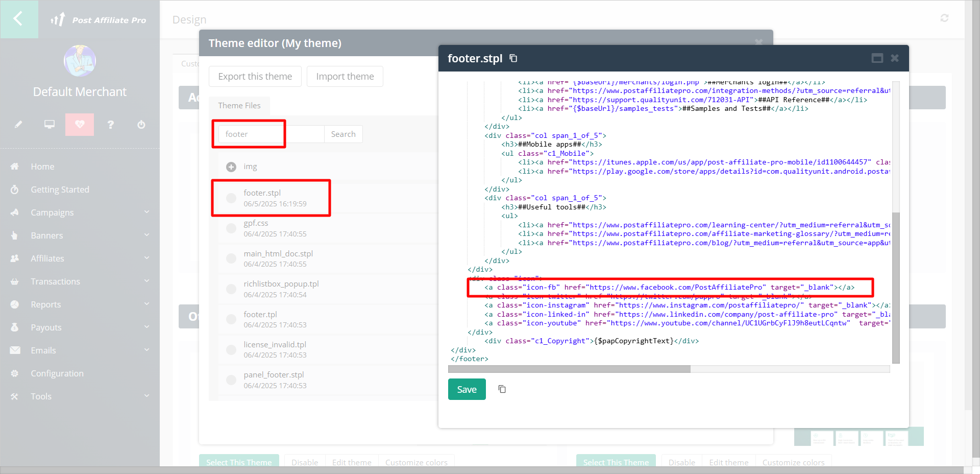The image size is (980, 474).
Task: Click the copy icon beside the footer.stpl title
Action: pos(513,58)
